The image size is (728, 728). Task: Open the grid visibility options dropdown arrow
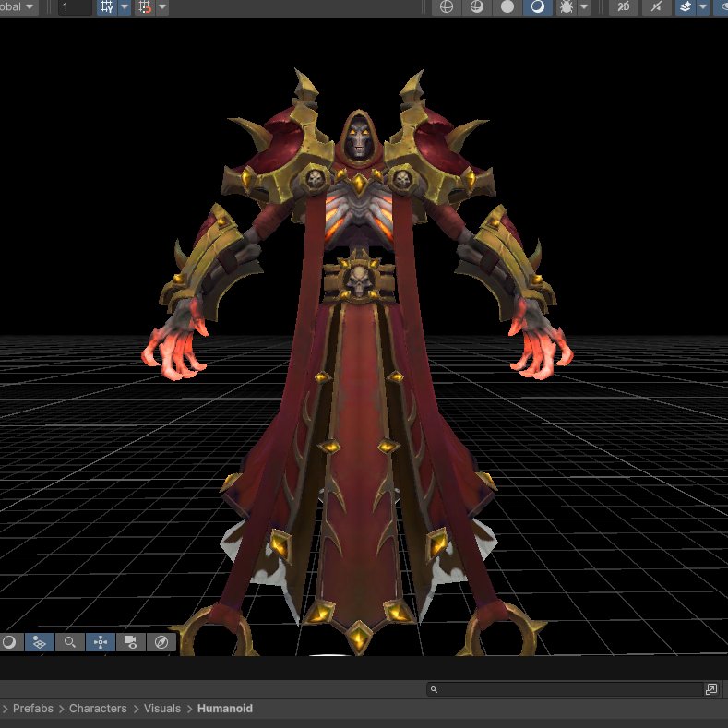[x=125, y=7]
